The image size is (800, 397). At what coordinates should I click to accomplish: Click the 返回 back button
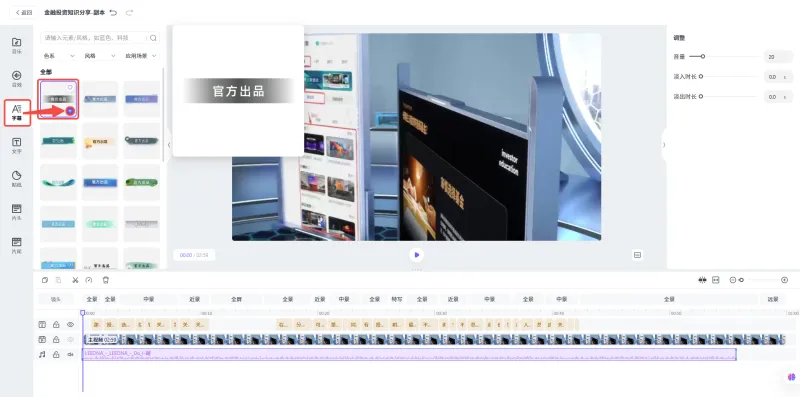[x=23, y=12]
